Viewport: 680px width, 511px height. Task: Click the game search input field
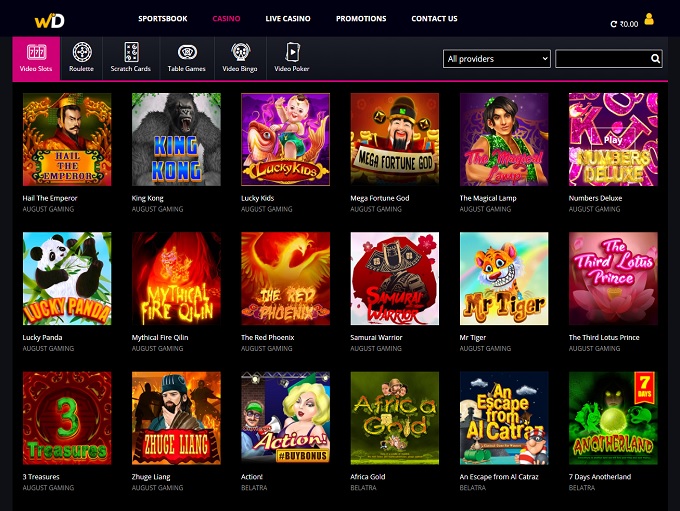click(x=602, y=59)
